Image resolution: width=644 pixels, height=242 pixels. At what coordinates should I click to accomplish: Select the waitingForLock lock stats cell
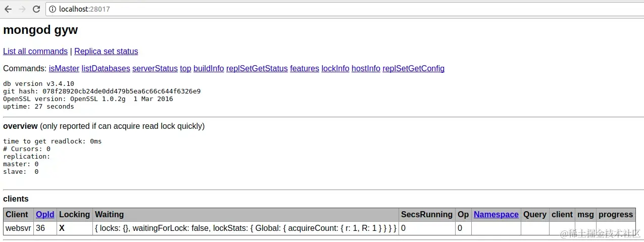[245, 228]
